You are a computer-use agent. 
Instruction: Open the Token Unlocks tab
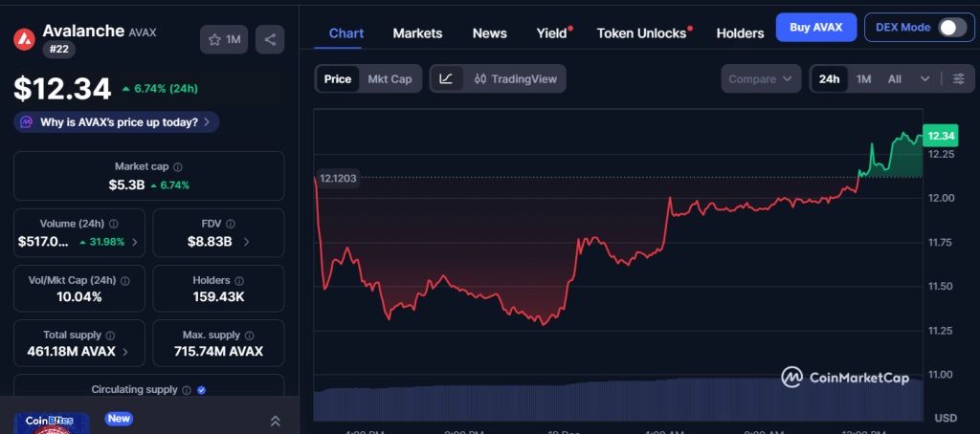pyautogui.click(x=641, y=33)
